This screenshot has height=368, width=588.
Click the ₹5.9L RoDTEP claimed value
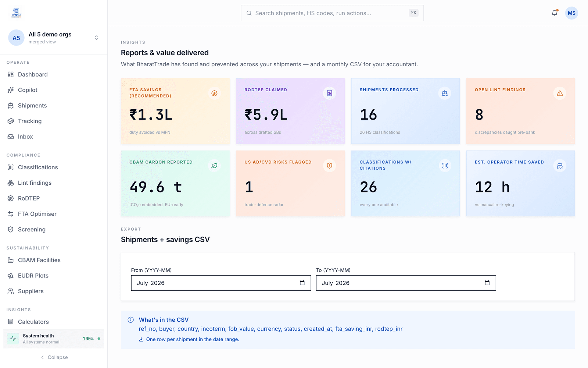tap(266, 115)
